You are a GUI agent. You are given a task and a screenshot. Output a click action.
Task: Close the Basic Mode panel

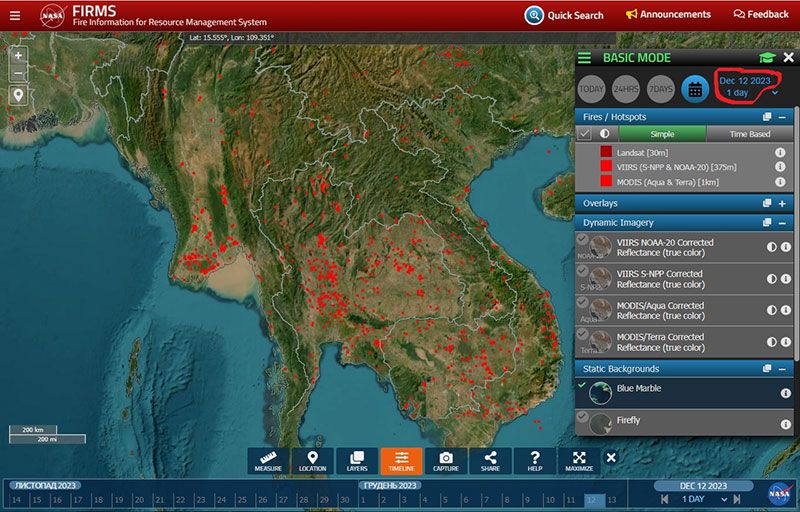pyautogui.click(x=788, y=57)
